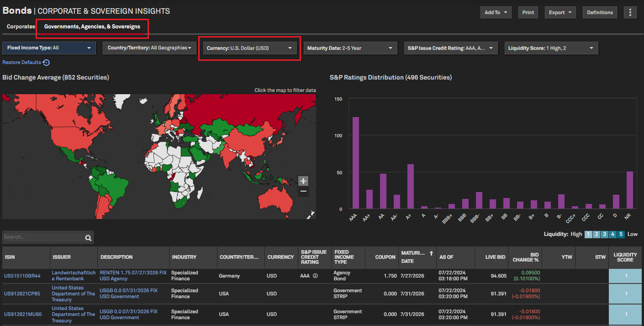The image size is (644, 326).
Task: Click the Print button
Action: (528, 12)
